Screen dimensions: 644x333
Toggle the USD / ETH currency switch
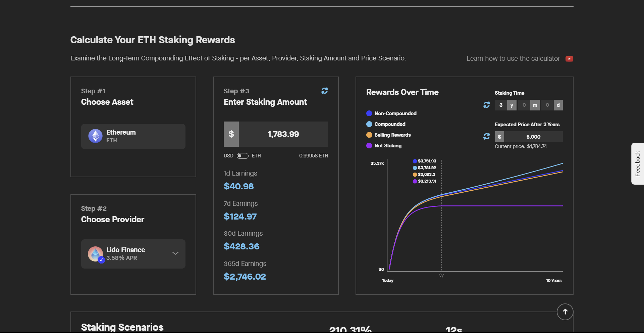coord(243,156)
